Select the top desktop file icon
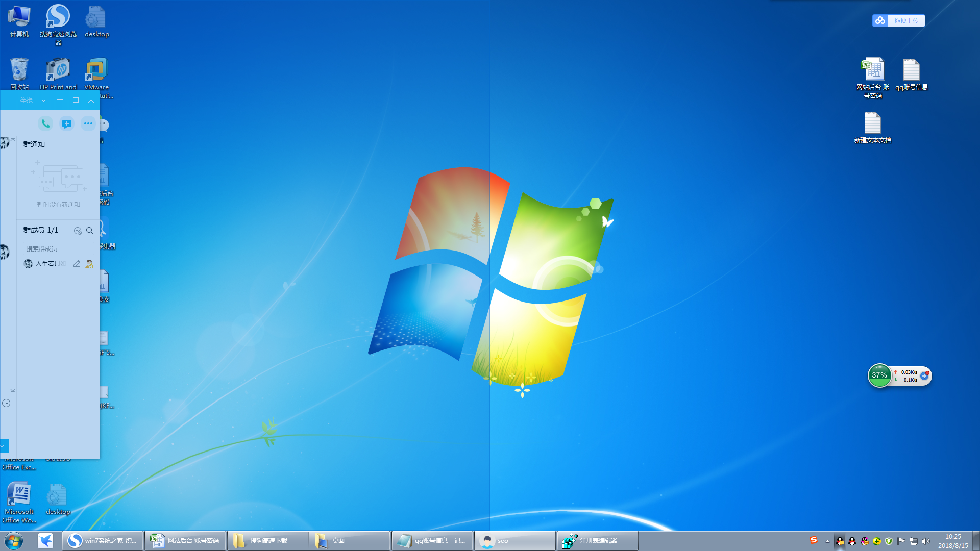980x551 pixels. click(x=96, y=21)
